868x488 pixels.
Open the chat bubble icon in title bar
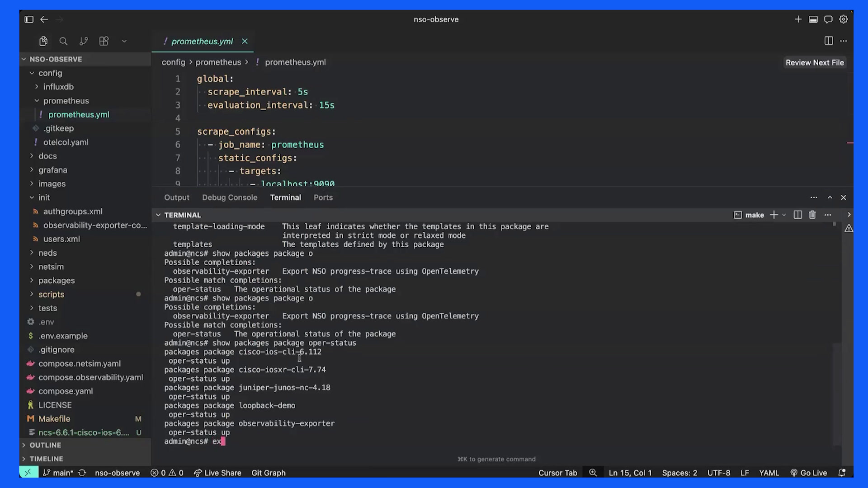point(828,19)
